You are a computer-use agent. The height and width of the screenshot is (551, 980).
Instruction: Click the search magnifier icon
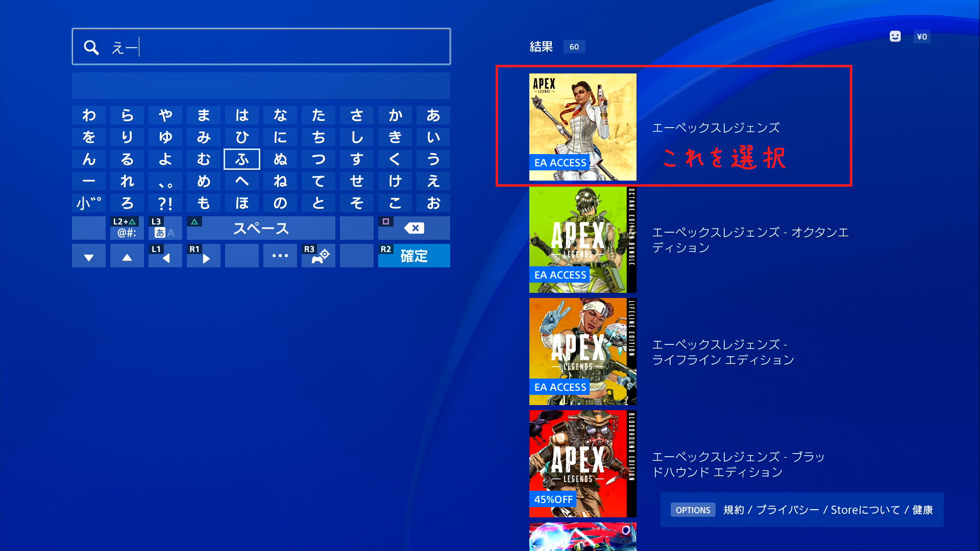[91, 47]
